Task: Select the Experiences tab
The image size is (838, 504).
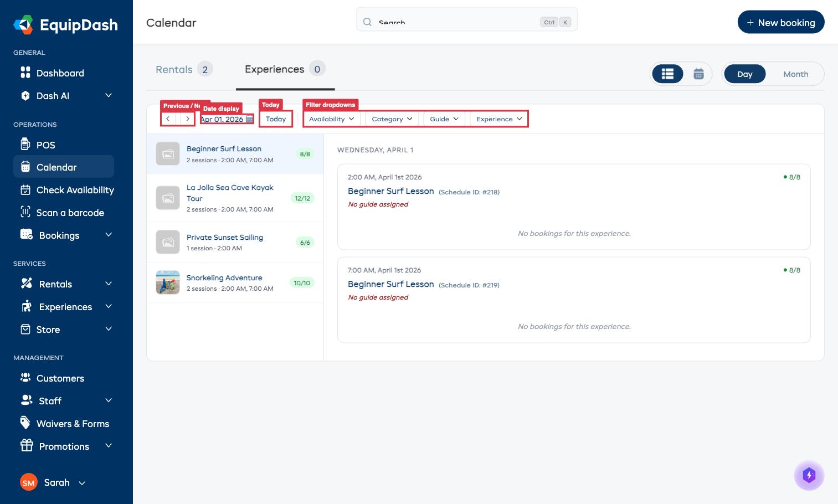Action: tap(274, 69)
